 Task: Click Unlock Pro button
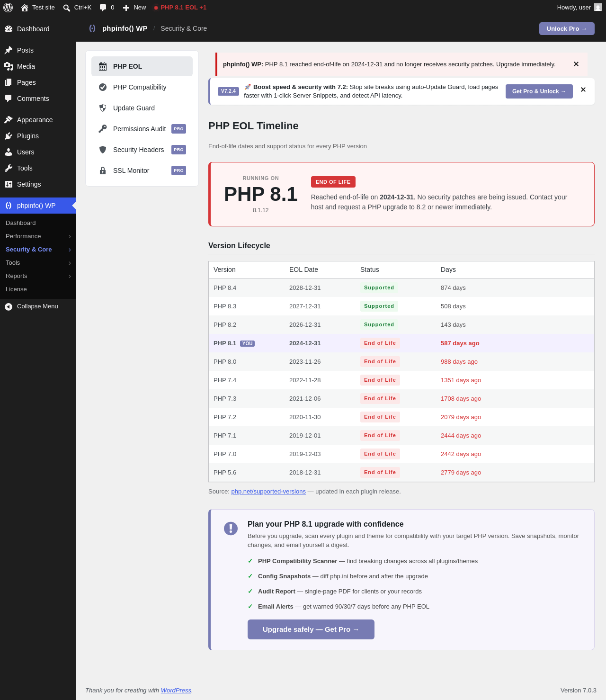(567, 28)
